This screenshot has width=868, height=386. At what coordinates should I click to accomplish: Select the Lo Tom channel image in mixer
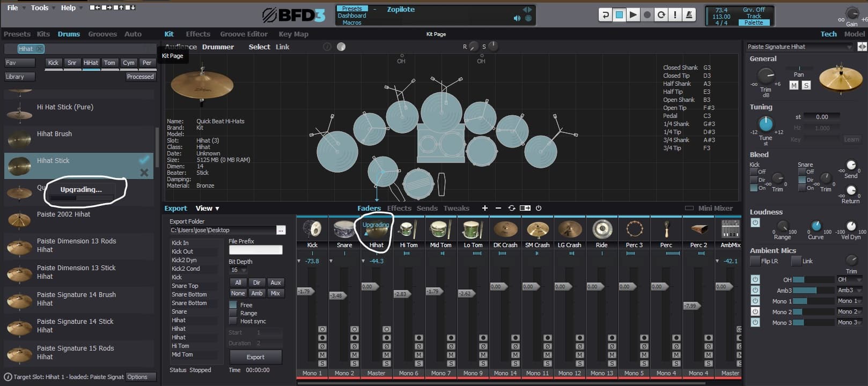[x=473, y=229]
